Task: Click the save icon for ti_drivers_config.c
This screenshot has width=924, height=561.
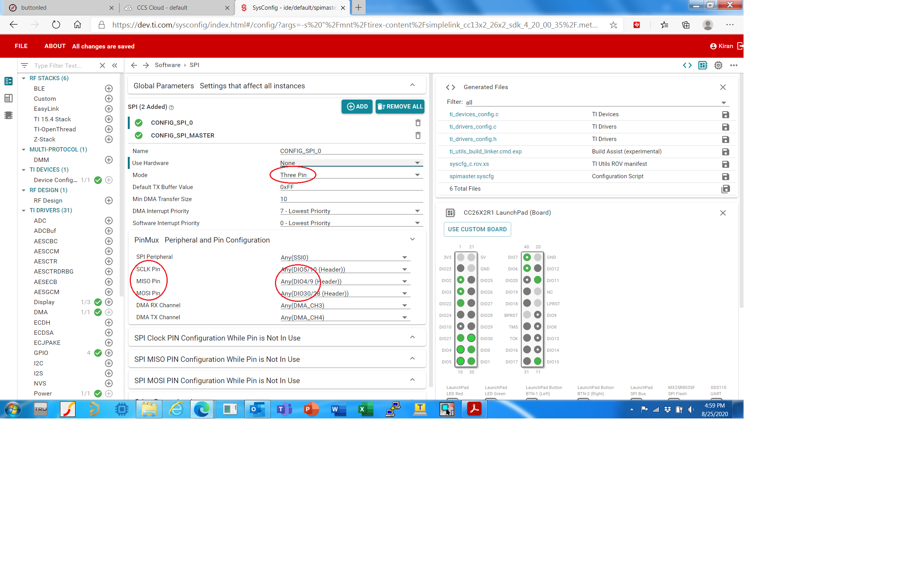Action: click(x=725, y=127)
